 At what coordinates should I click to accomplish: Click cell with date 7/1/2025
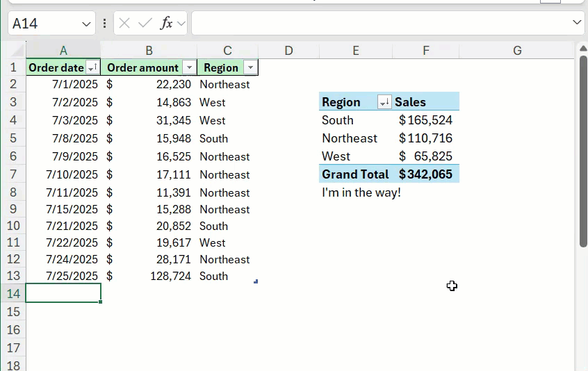coord(63,84)
